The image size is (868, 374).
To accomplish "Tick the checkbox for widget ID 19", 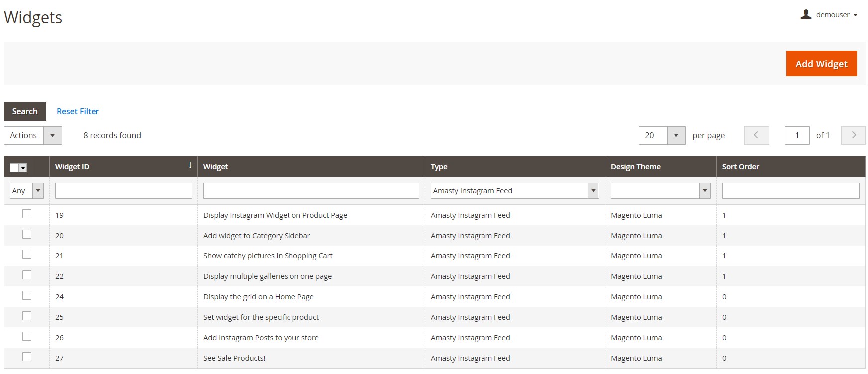I will 27,214.
